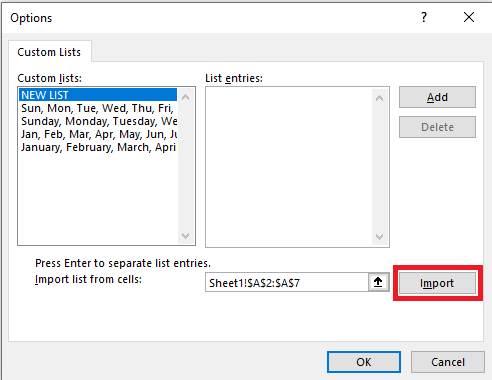Switch to the Custom Lists tab
The height and width of the screenshot is (380, 492).
coord(49,52)
